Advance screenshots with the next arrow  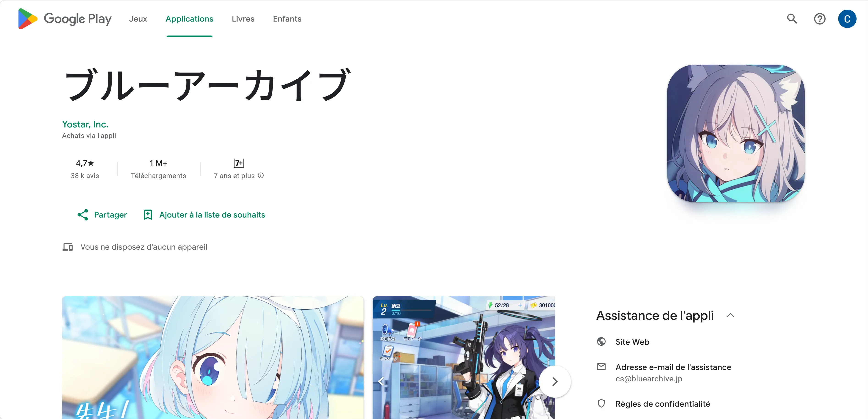[x=555, y=382]
